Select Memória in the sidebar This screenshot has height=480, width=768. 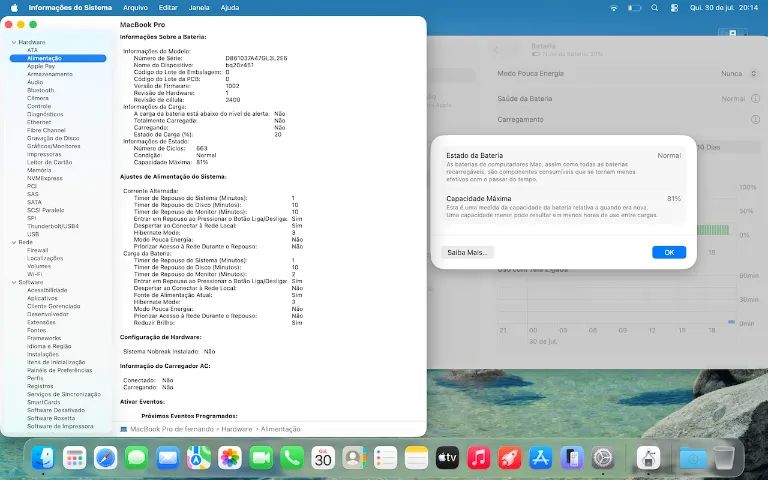coord(39,170)
